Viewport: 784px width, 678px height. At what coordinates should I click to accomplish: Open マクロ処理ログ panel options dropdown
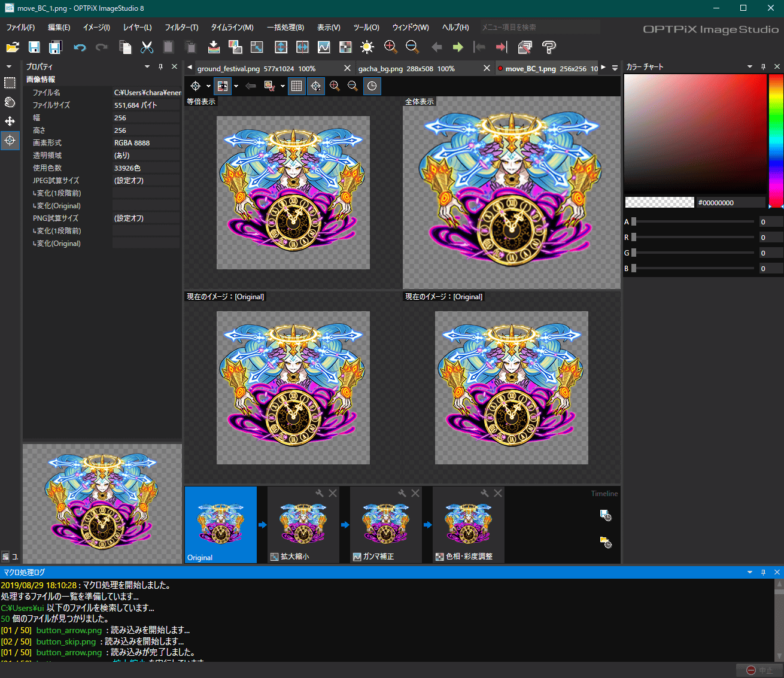(x=750, y=572)
